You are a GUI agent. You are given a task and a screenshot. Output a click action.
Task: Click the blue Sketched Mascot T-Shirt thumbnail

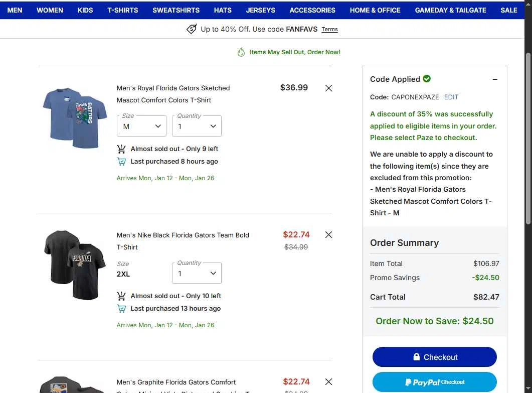point(75,118)
